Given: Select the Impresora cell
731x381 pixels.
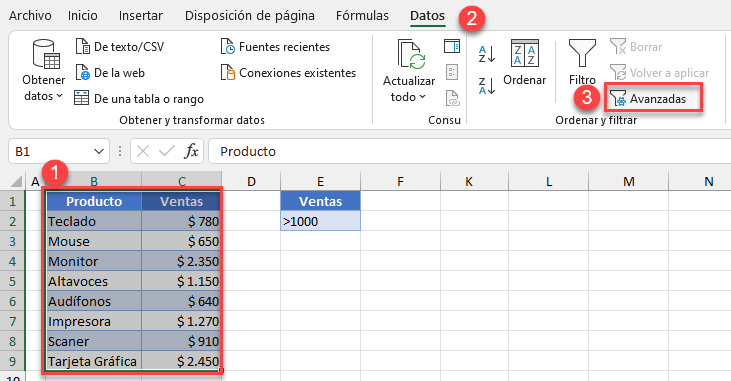Looking at the screenshot, I should pyautogui.click(x=94, y=322).
